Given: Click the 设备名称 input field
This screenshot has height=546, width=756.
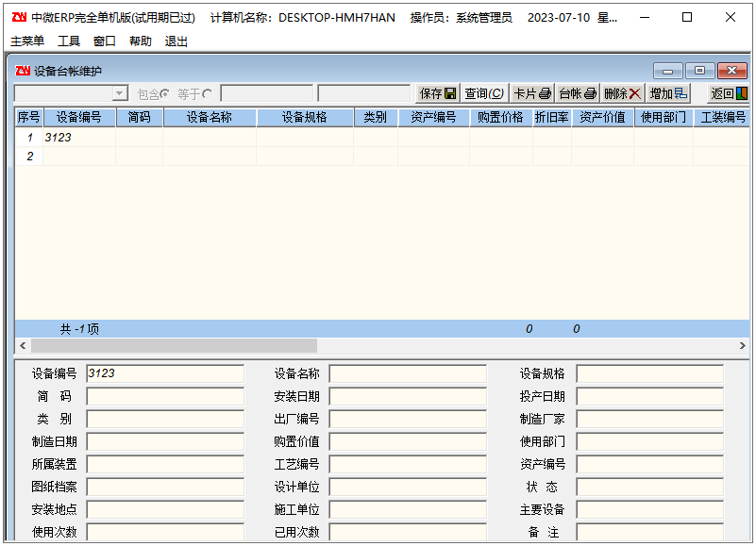Looking at the screenshot, I should click(x=408, y=373).
